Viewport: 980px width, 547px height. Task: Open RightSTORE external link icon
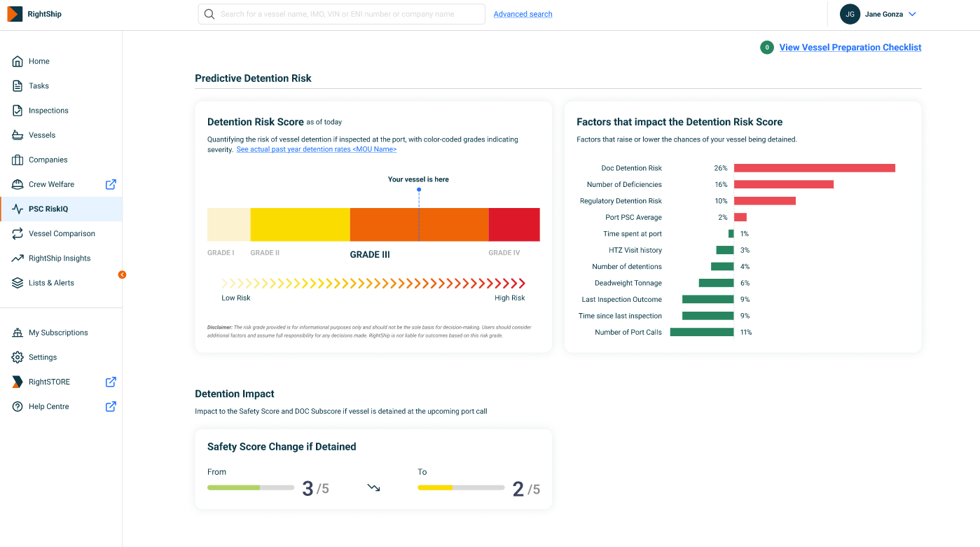point(111,382)
